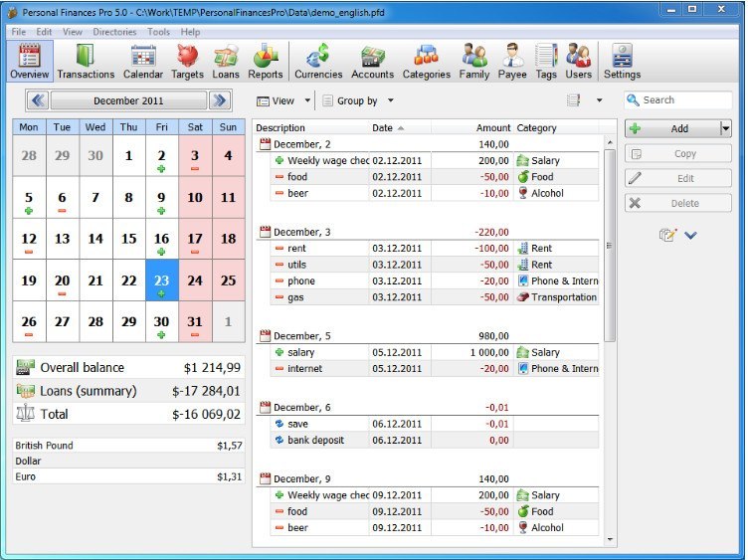Viewport: 748px width, 560px height.
Task: Click the transactions list vertical scrollbar thumb
Action: point(609,245)
